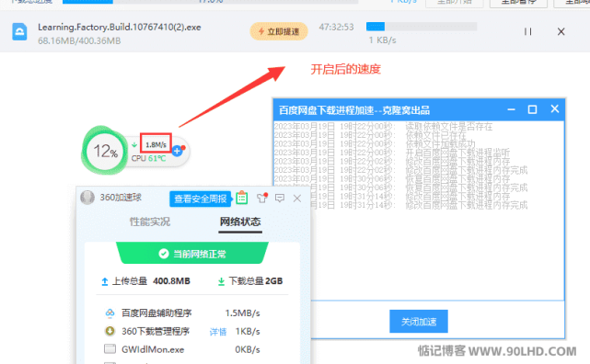Click the 关闭加速 button

(x=419, y=322)
